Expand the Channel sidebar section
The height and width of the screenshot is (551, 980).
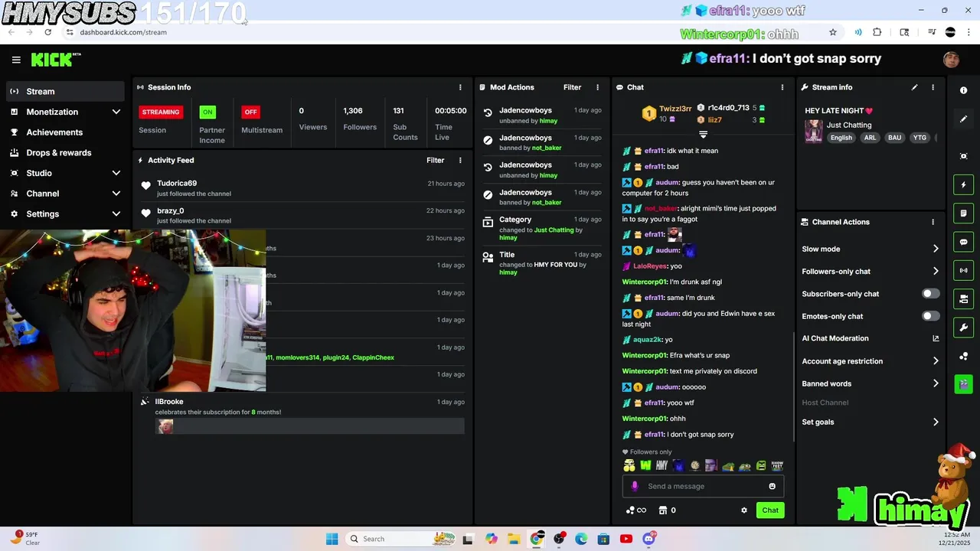116,194
